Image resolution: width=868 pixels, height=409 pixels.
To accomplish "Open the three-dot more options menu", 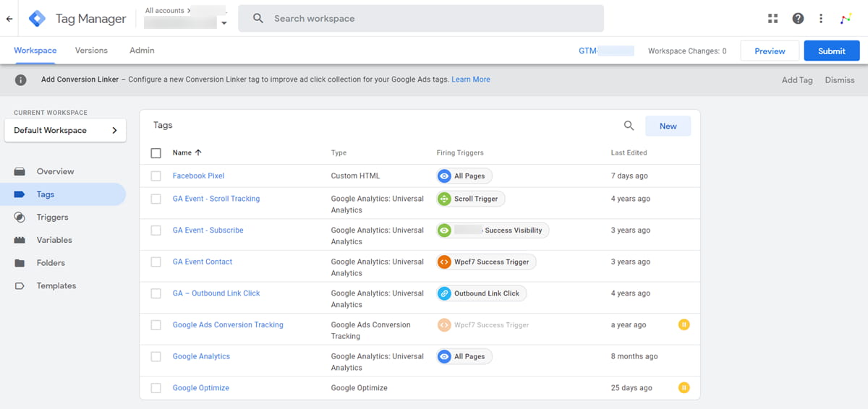I will click(821, 19).
